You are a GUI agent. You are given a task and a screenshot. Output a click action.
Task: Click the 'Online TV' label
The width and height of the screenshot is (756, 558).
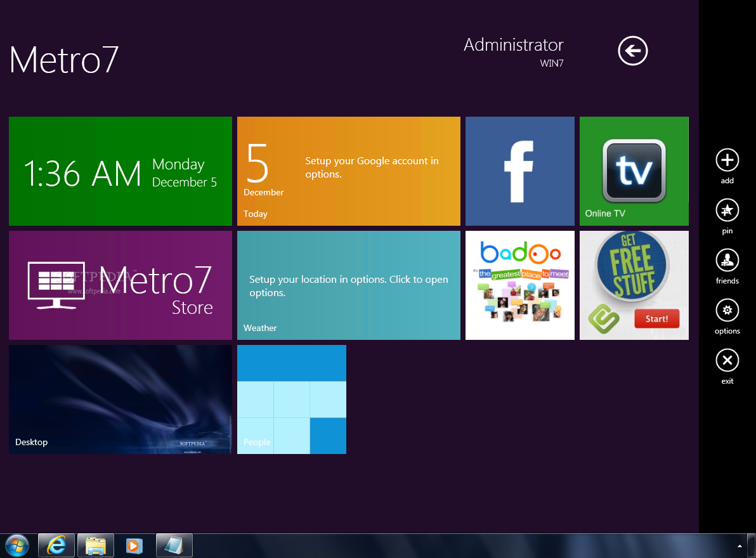(605, 214)
